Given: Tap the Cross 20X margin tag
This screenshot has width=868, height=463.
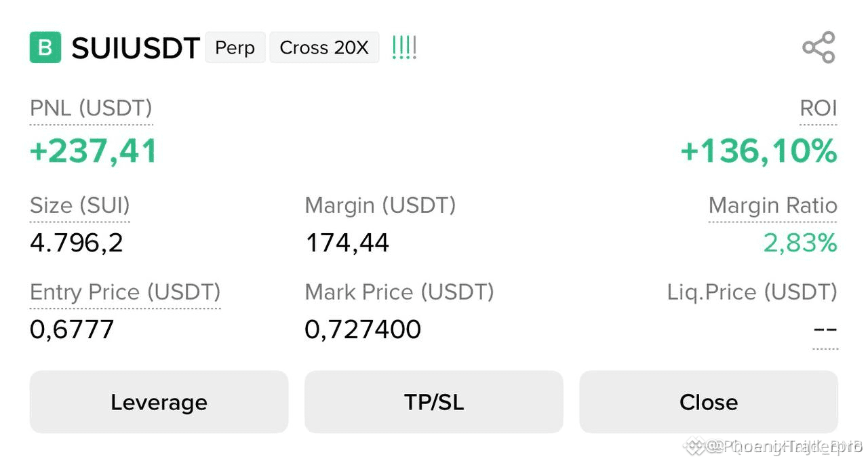Looking at the screenshot, I should [x=324, y=47].
